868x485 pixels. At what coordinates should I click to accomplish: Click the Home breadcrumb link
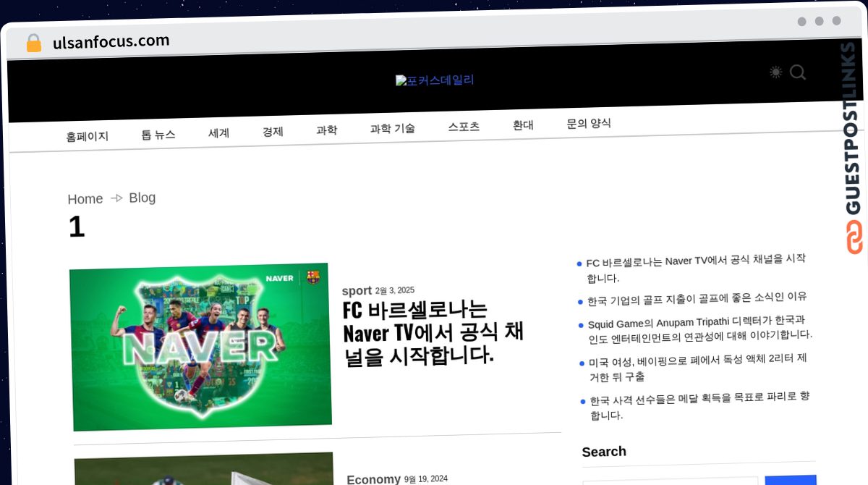click(x=85, y=199)
